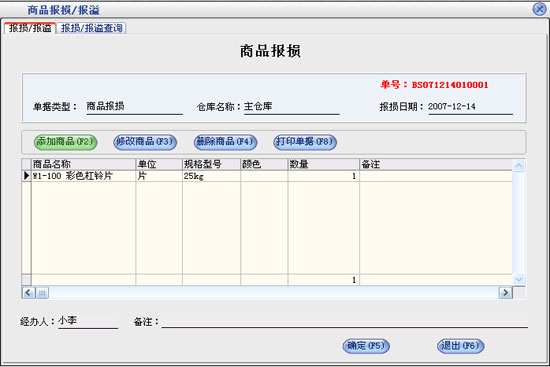Click the 删除商品(F4) button
This screenshot has width=550, height=367.
(225, 142)
